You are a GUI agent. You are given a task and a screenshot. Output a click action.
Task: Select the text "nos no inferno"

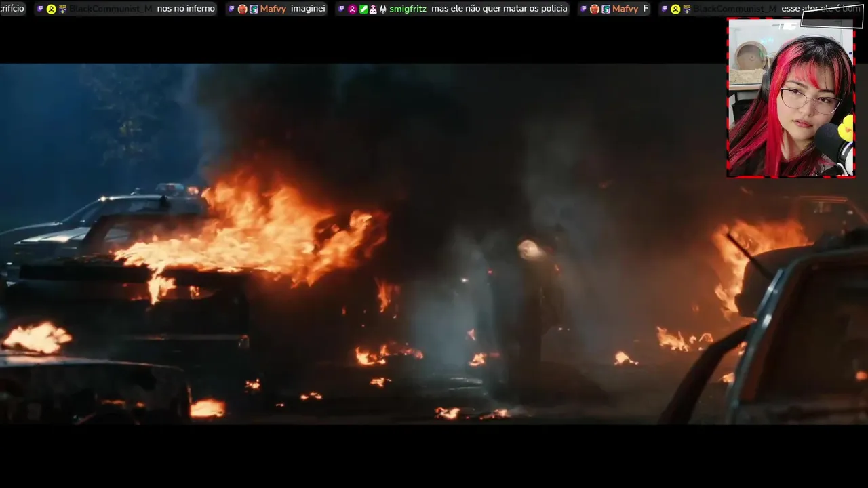click(x=186, y=9)
